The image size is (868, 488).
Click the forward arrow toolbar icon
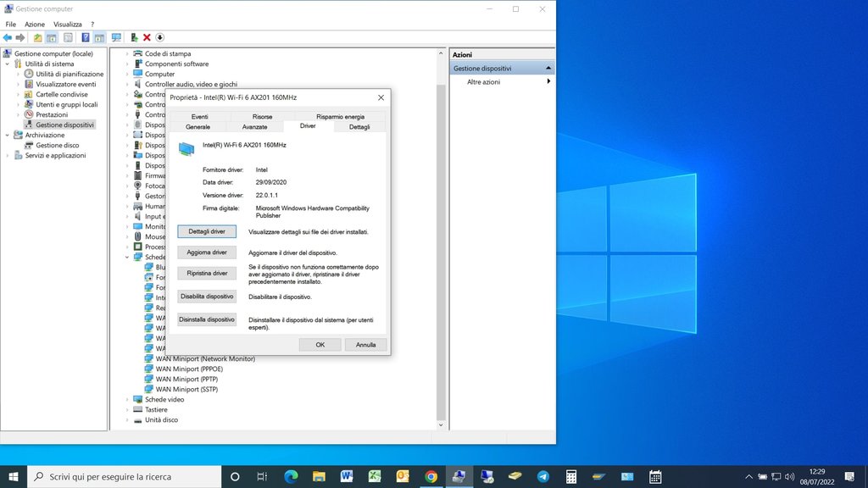click(x=20, y=37)
